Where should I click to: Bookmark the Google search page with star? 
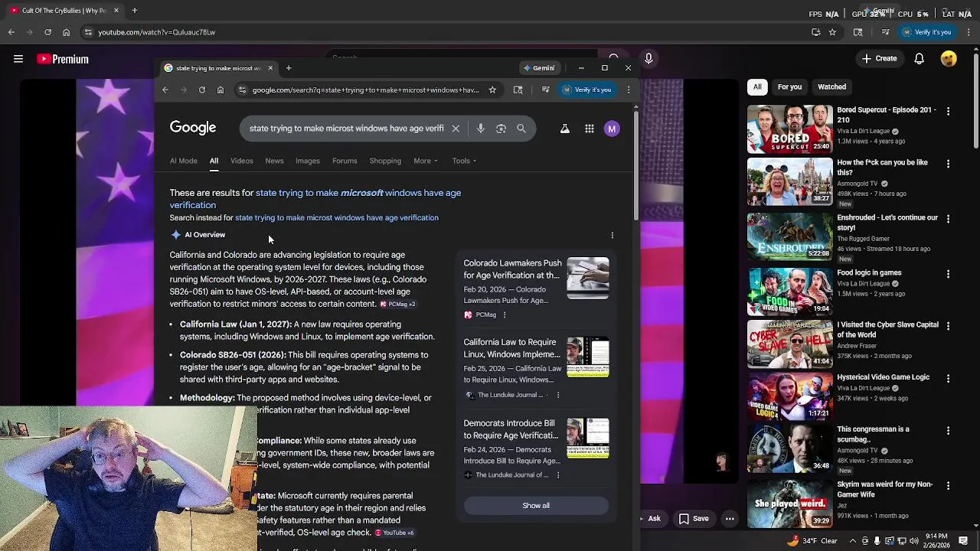492,90
